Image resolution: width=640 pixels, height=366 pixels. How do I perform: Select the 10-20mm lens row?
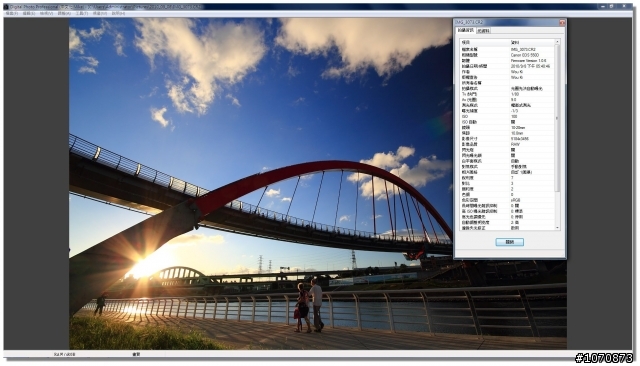click(x=507, y=127)
